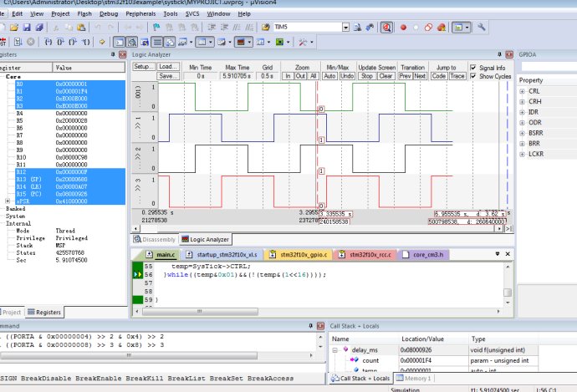577x392 pixels.
Task: Toggle the Signal Info checkbox
Action: point(474,67)
